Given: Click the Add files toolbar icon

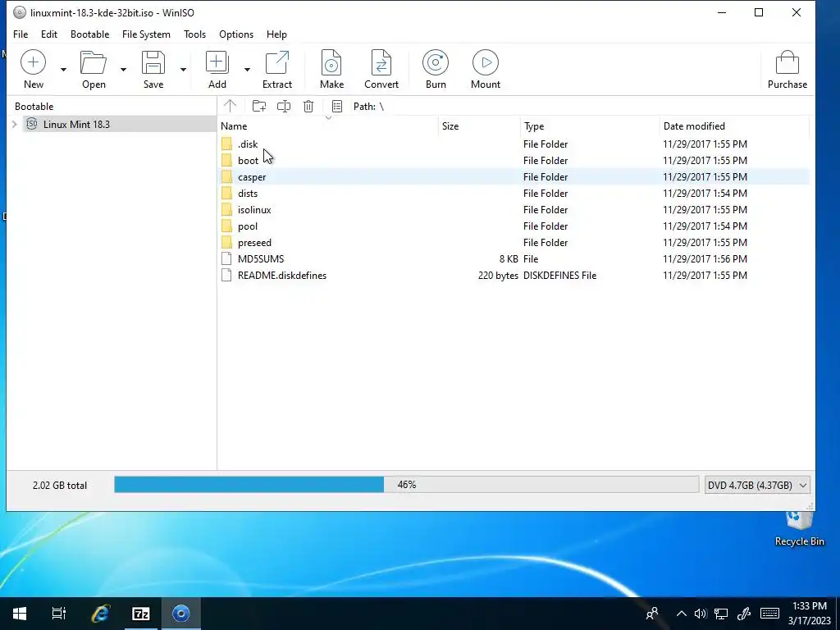Looking at the screenshot, I should tap(217, 62).
